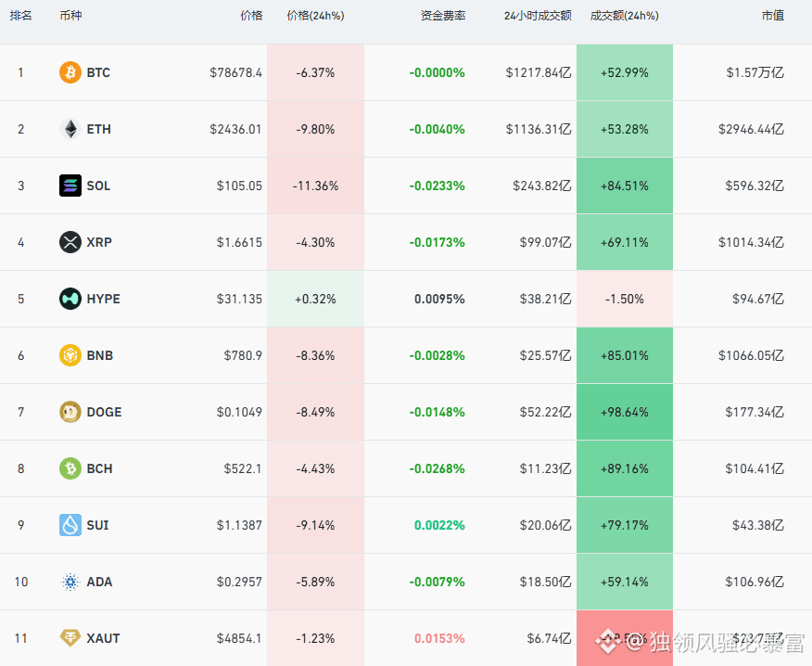
Task: Click the HYPE coin icon
Action: [x=70, y=299]
